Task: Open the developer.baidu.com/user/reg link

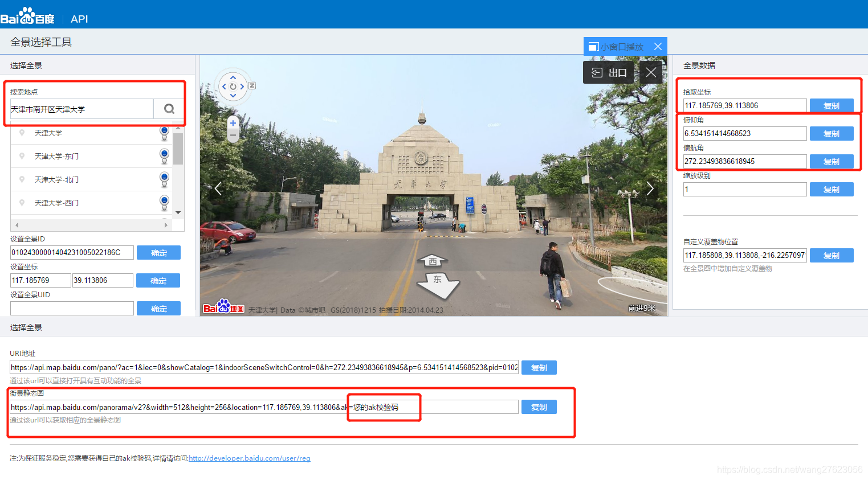Action: point(250,458)
